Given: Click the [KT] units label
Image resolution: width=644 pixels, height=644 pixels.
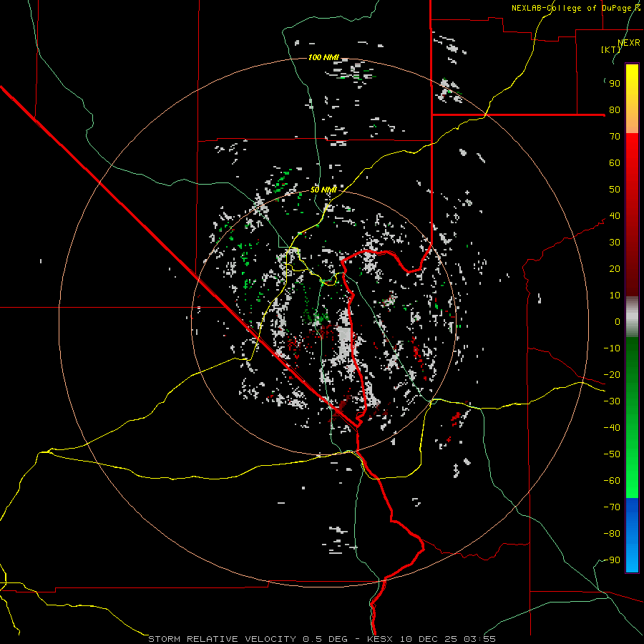Looking at the screenshot, I should (x=611, y=49).
